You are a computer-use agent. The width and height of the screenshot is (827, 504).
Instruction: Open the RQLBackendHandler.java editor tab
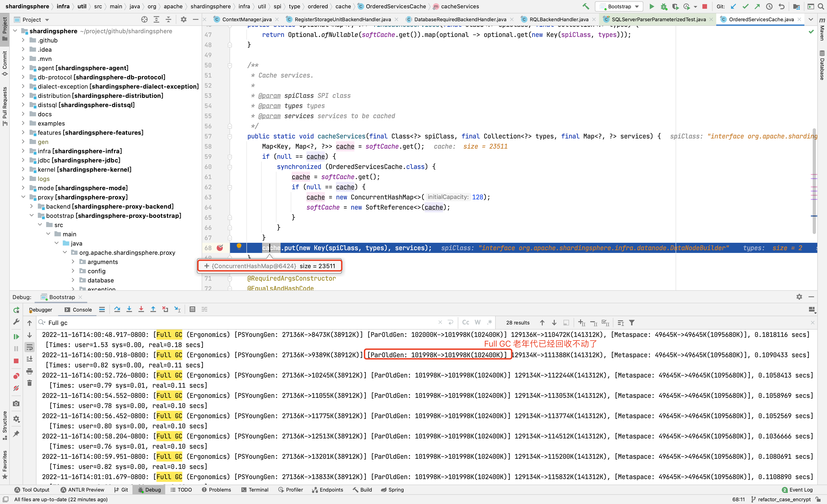click(559, 19)
